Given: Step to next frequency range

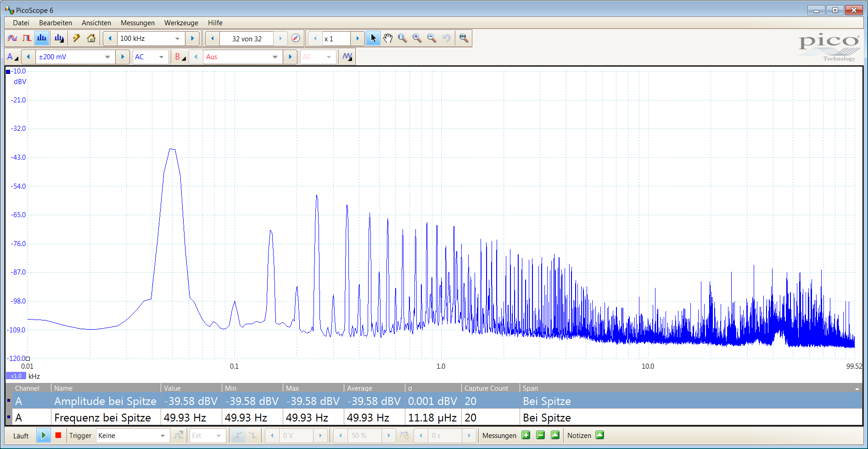Looking at the screenshot, I should click(193, 39).
